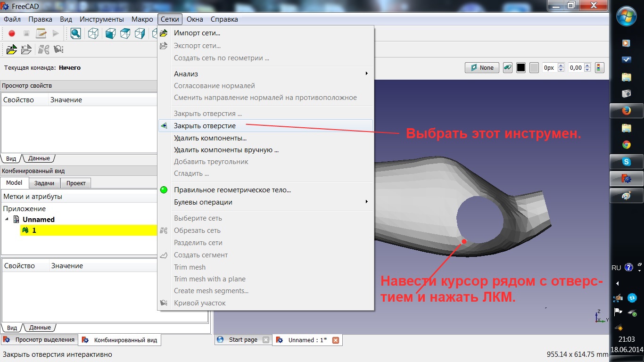Set right view with blue-side cube icon
This screenshot has width=644, height=362.
pyautogui.click(x=140, y=33)
